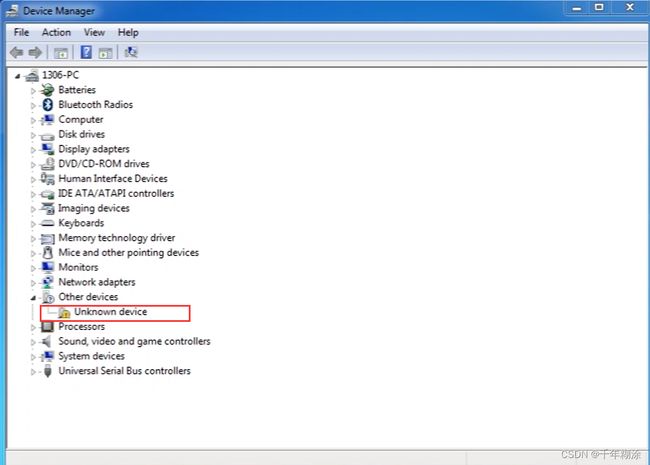
Task: Click the Human Interface Devices icon
Action: [x=48, y=179]
